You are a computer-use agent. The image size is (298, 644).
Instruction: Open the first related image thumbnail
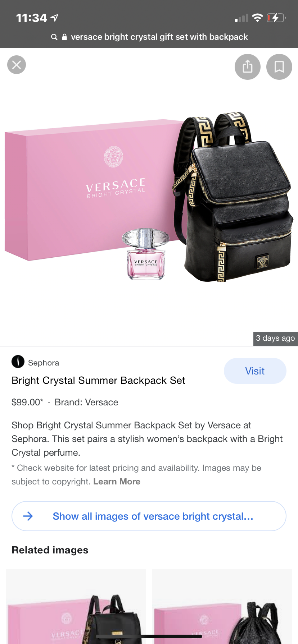click(76, 607)
